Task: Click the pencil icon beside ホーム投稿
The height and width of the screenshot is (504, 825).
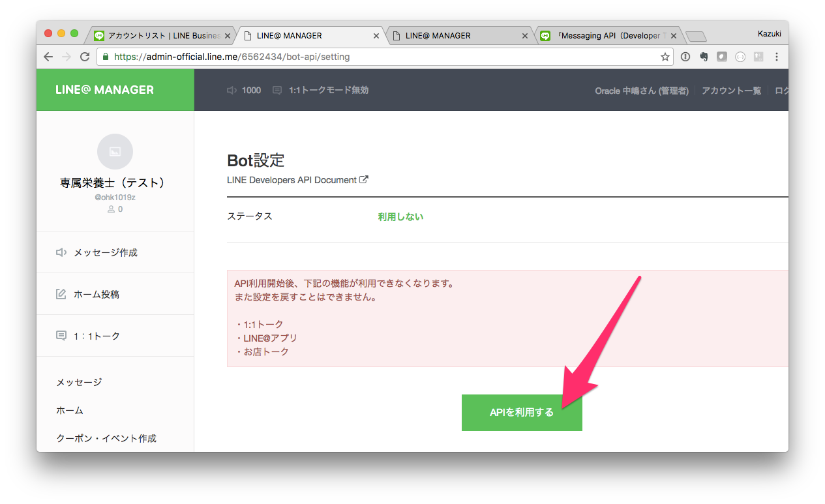Action: click(x=61, y=294)
